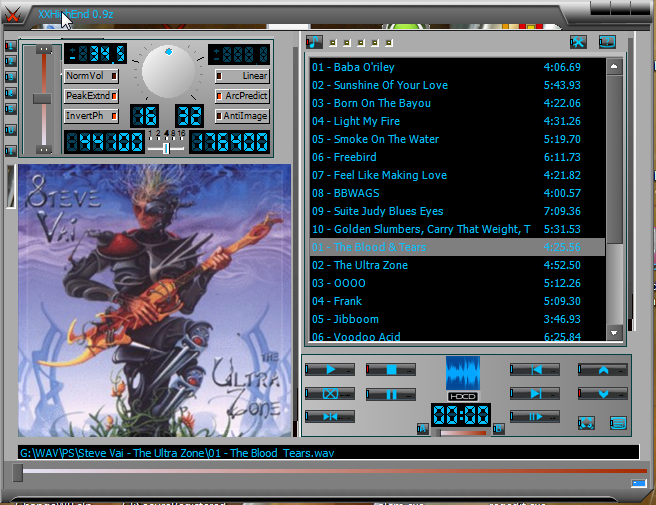Jump to the previous track
Image resolution: width=656 pixels, height=505 pixels.
coord(535,369)
